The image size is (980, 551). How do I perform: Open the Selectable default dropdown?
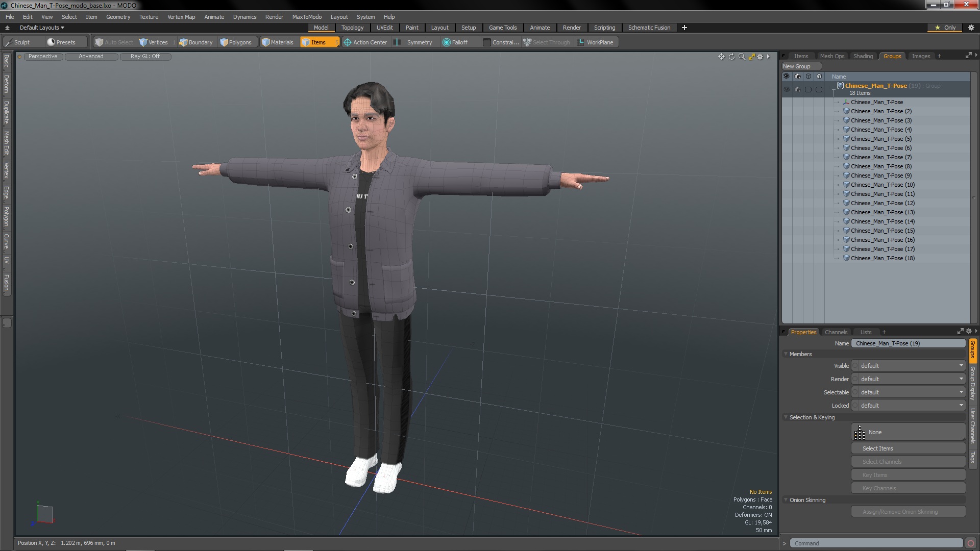point(909,392)
